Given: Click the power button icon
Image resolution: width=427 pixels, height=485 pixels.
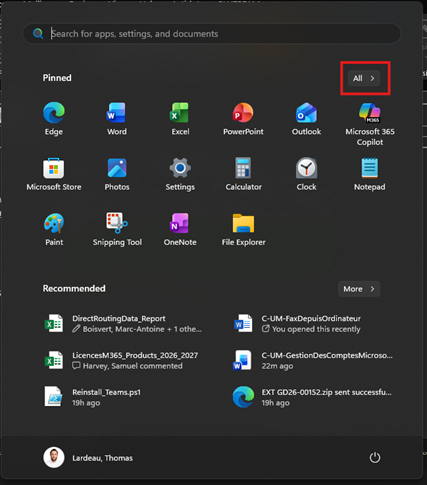Looking at the screenshot, I should tap(375, 458).
